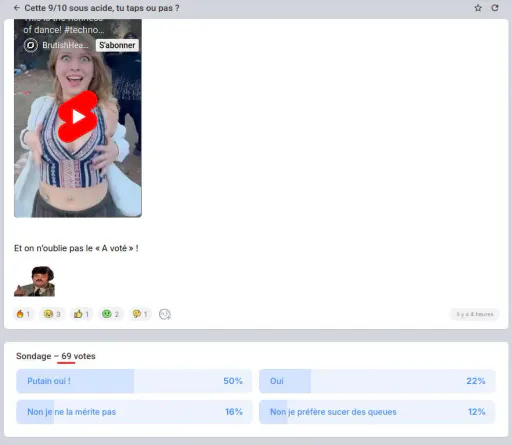Play the YouTube Shorts video

point(78,117)
